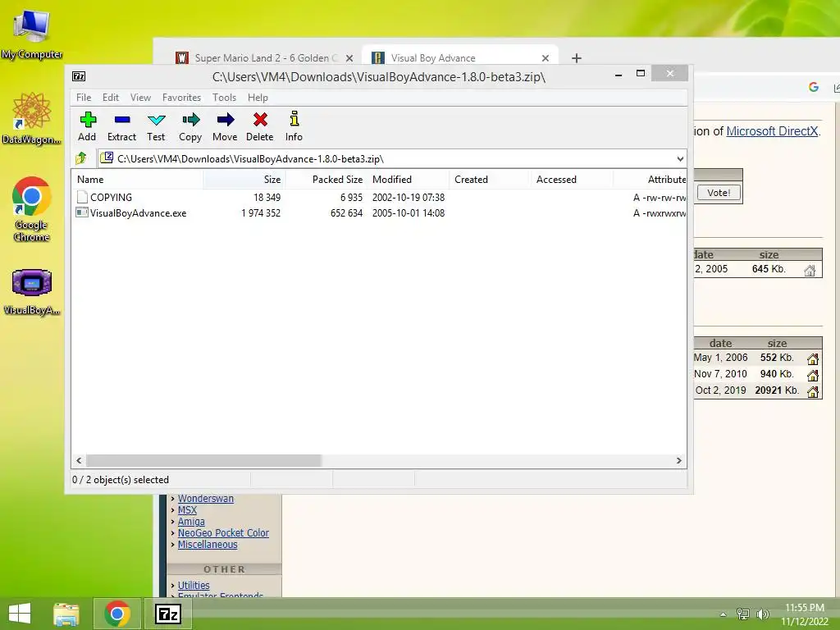
Task: Open the Favorites menu
Action: click(181, 98)
